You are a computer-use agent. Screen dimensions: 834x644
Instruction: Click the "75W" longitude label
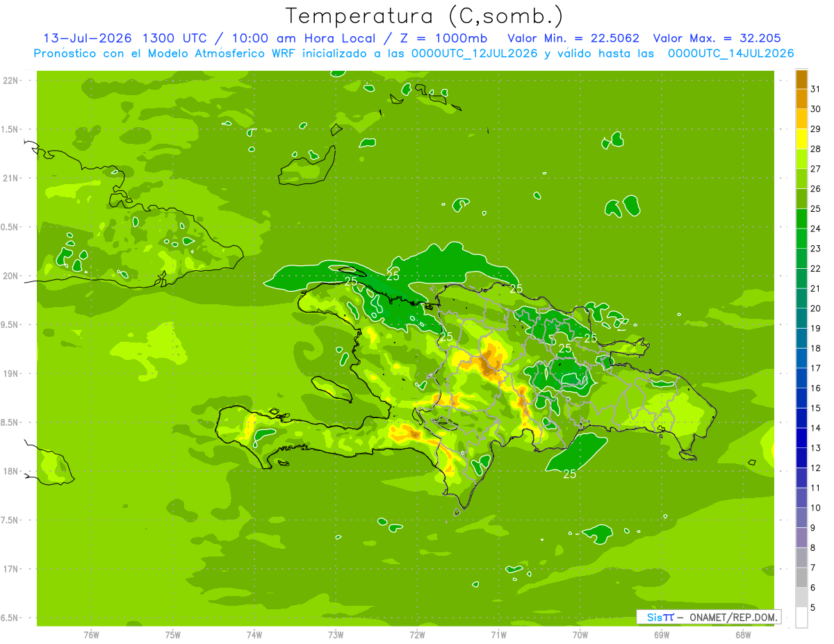(x=172, y=635)
